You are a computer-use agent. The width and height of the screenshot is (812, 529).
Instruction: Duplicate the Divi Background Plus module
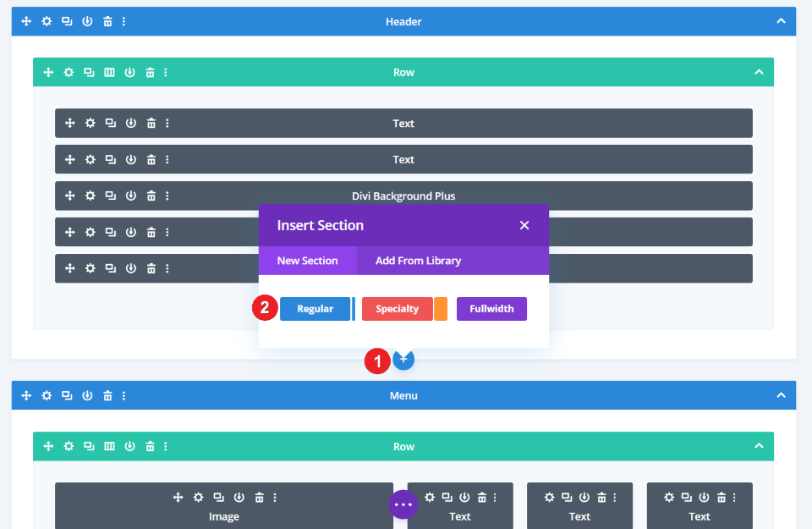(x=110, y=196)
